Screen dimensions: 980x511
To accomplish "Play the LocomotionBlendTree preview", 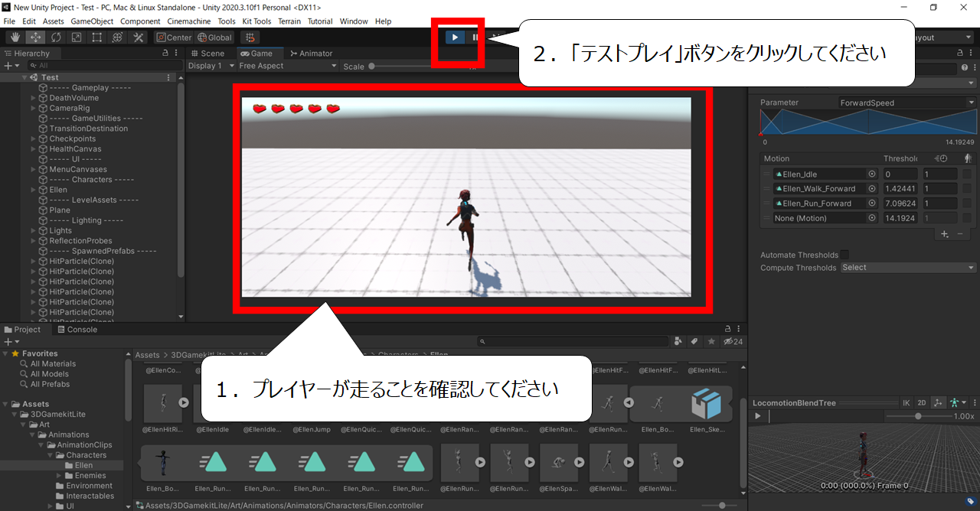I will (x=758, y=416).
